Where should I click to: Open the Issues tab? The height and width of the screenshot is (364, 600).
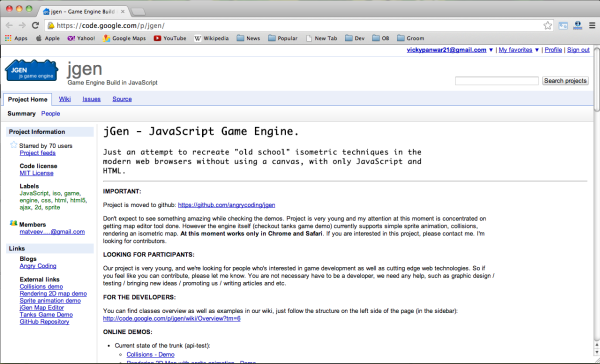91,99
